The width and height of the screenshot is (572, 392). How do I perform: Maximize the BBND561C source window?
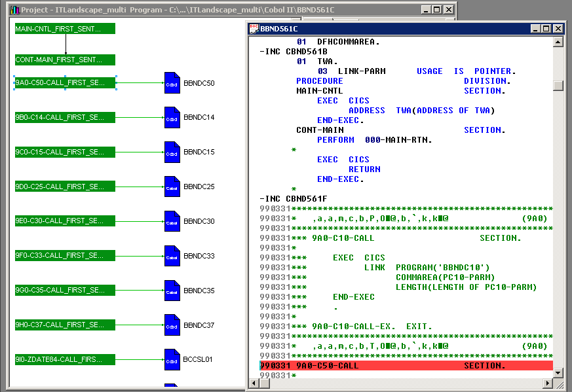click(546, 28)
